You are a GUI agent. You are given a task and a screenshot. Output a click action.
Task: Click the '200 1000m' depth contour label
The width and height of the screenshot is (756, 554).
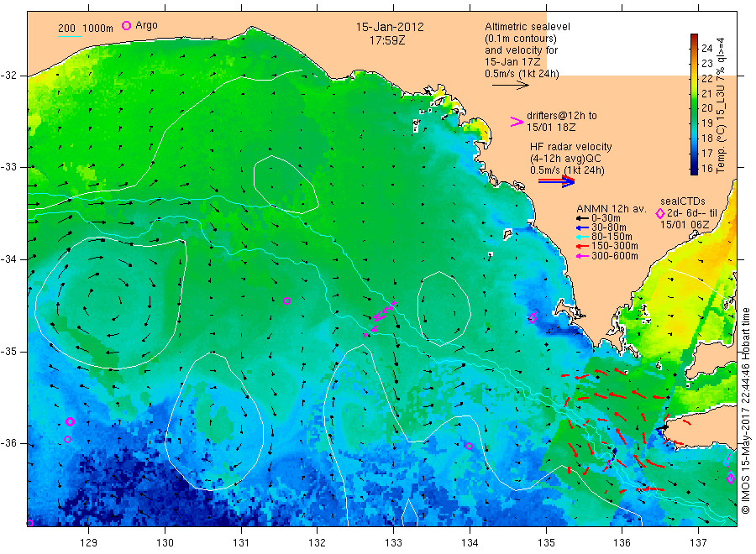(86, 29)
